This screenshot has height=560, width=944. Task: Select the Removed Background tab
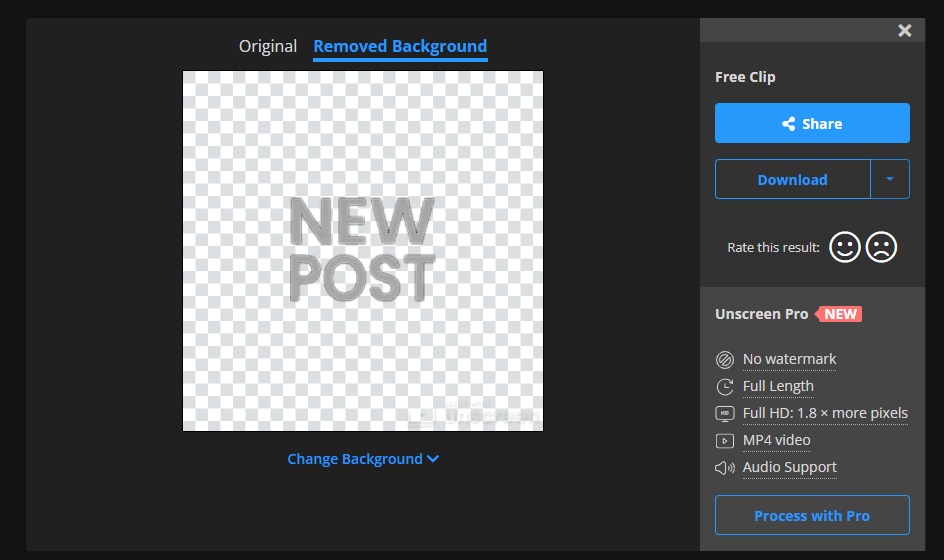pos(400,46)
